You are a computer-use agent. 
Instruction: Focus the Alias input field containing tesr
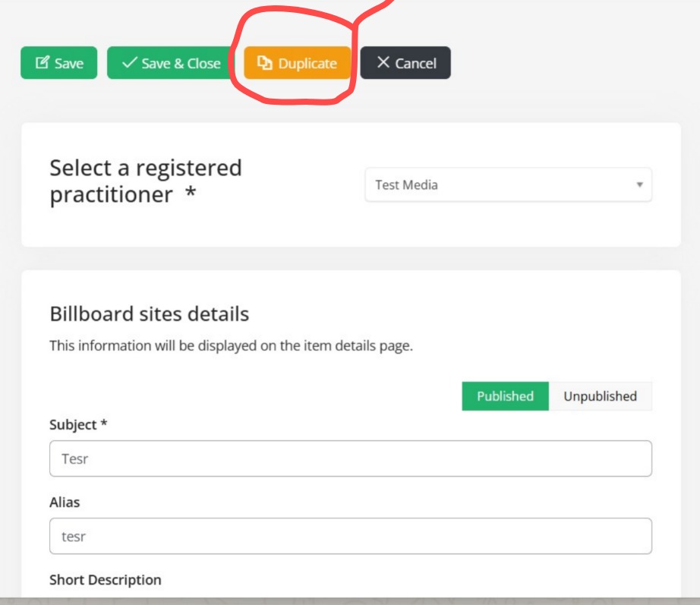click(x=350, y=536)
